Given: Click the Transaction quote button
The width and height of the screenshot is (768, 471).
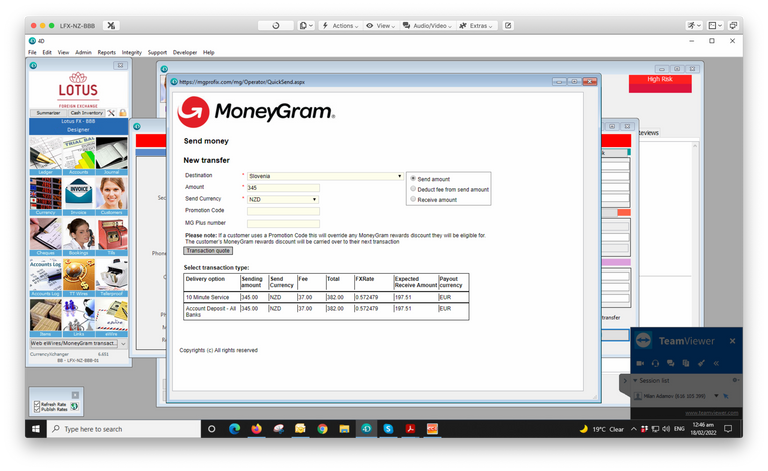Looking at the screenshot, I should coord(208,251).
